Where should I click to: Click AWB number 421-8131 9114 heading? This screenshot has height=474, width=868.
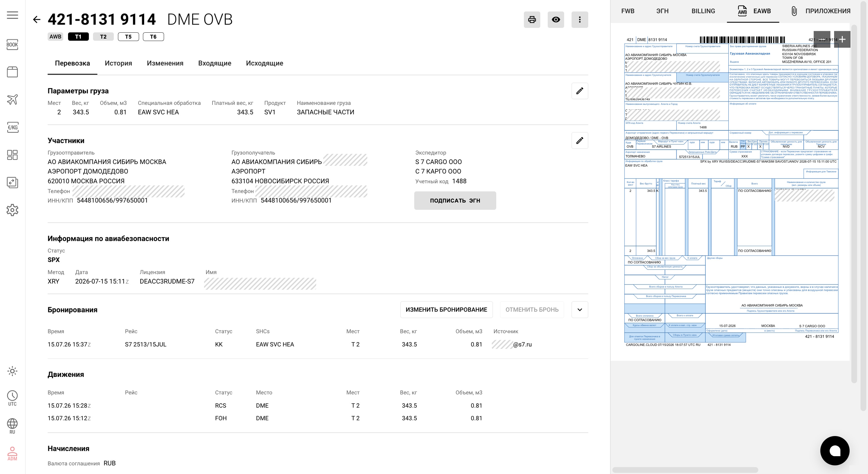point(101,20)
